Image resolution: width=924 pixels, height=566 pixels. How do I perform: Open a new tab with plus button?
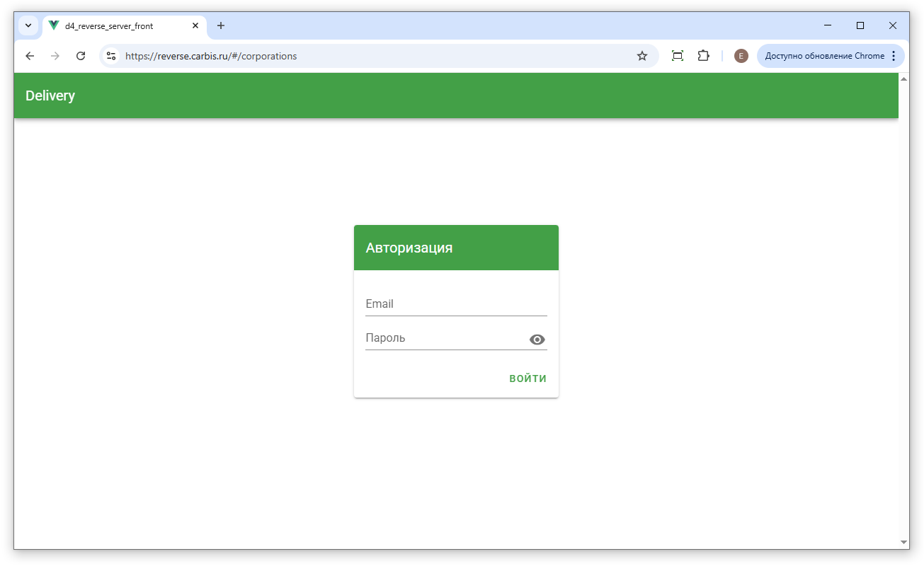pos(221,25)
